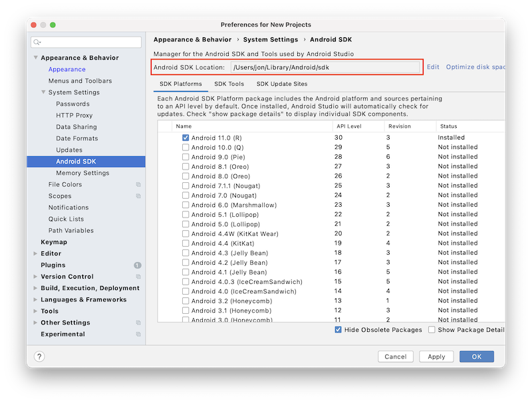Select Updates in System Settings
The image size is (532, 403).
[69, 150]
